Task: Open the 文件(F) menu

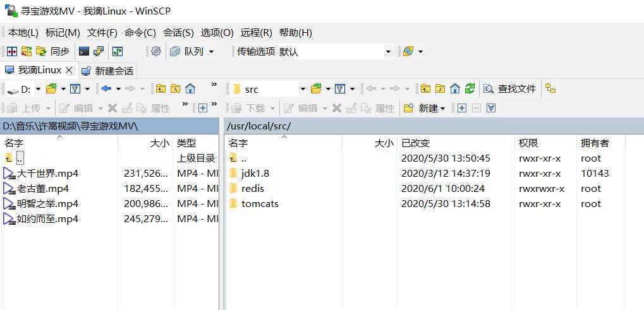Action: coord(102,33)
